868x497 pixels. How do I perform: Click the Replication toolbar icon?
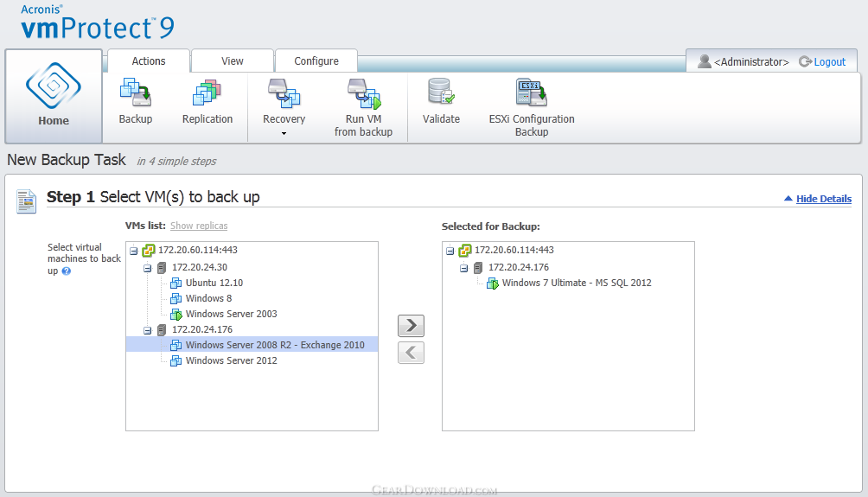[x=207, y=92]
